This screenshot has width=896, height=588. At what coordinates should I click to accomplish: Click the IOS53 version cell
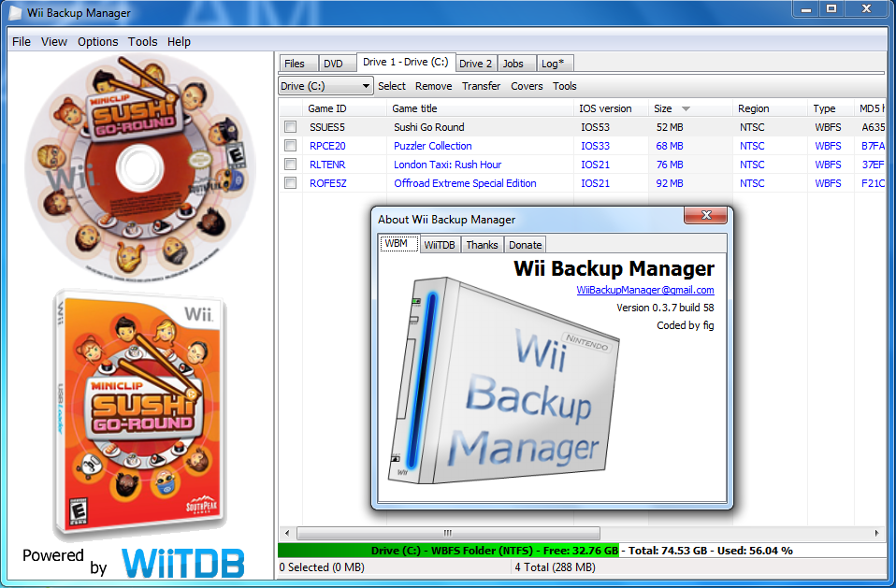coord(595,127)
